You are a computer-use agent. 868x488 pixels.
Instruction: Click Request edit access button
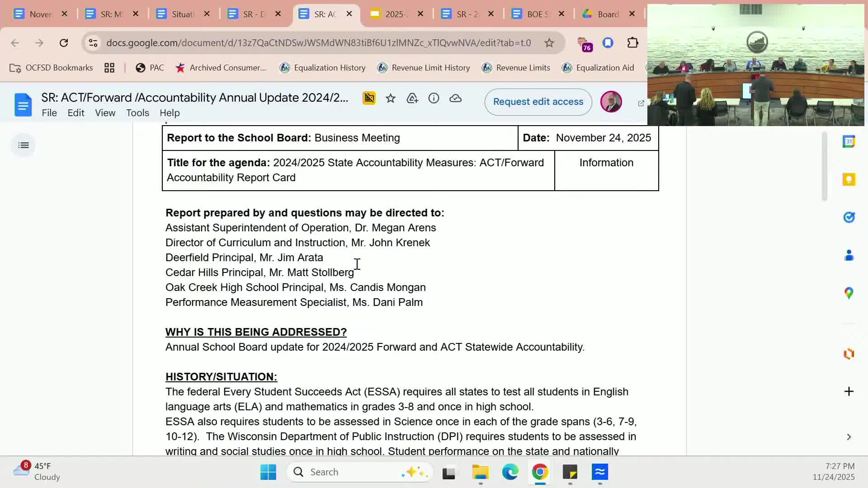click(538, 102)
